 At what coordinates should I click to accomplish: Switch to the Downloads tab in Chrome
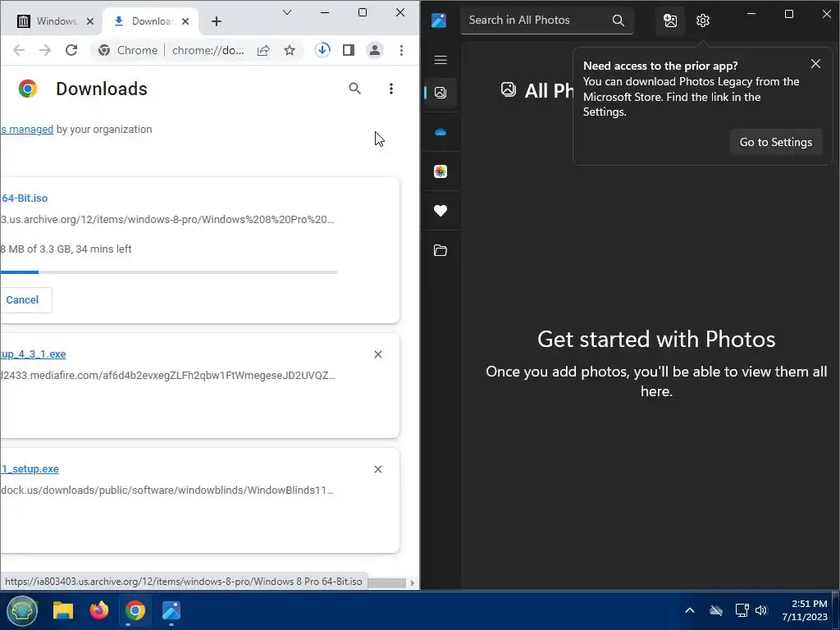pos(151,21)
